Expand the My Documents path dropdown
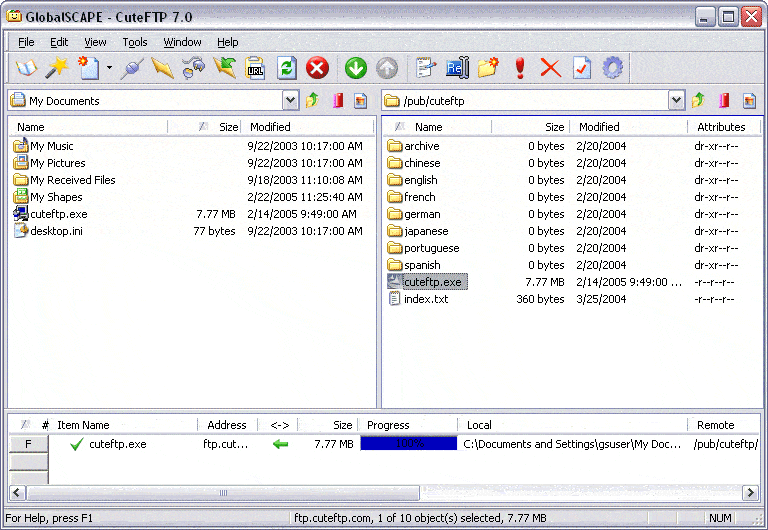The width and height of the screenshot is (768, 530). pos(290,100)
